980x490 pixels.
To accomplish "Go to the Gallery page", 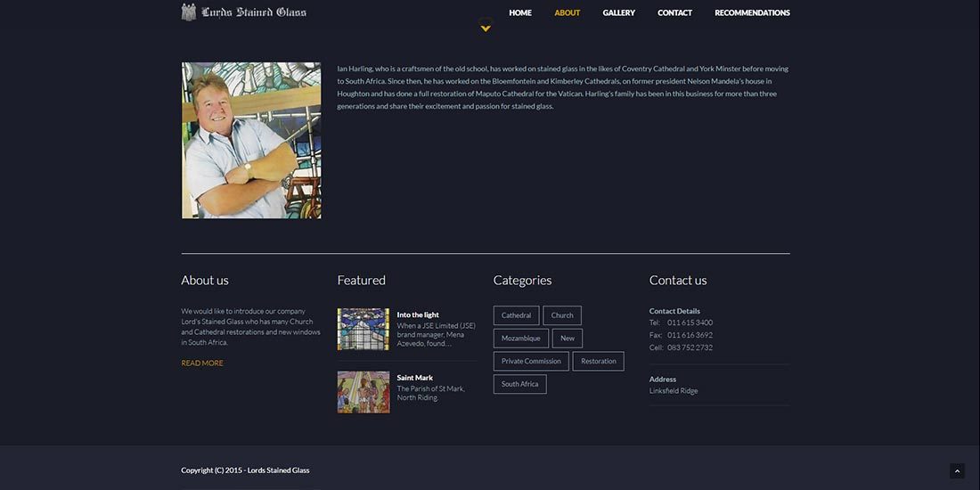I will 618,12.
